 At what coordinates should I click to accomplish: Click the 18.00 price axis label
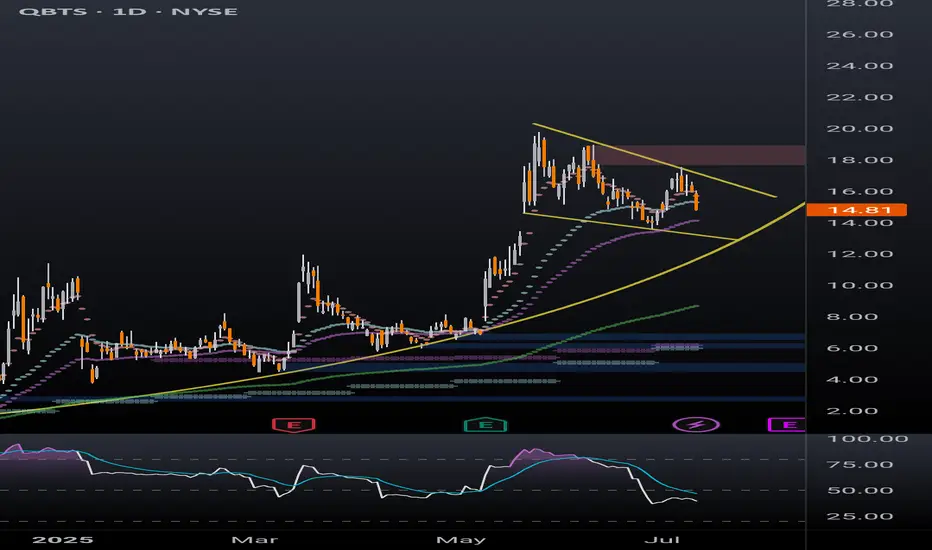click(x=859, y=160)
